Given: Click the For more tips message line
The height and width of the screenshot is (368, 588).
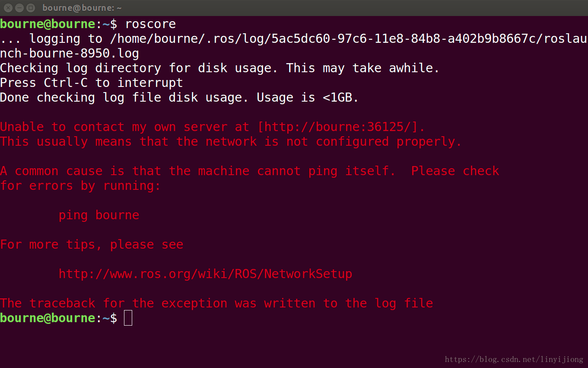Looking at the screenshot, I should click(92, 244).
